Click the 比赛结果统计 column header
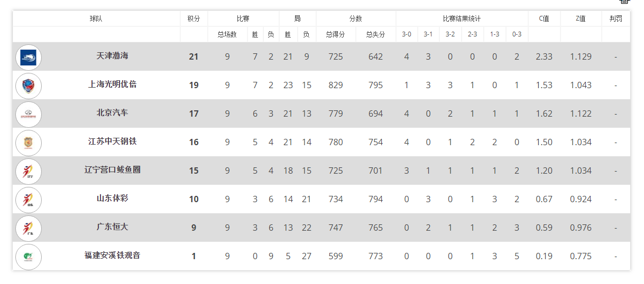The width and height of the screenshot is (644, 284). point(462,18)
